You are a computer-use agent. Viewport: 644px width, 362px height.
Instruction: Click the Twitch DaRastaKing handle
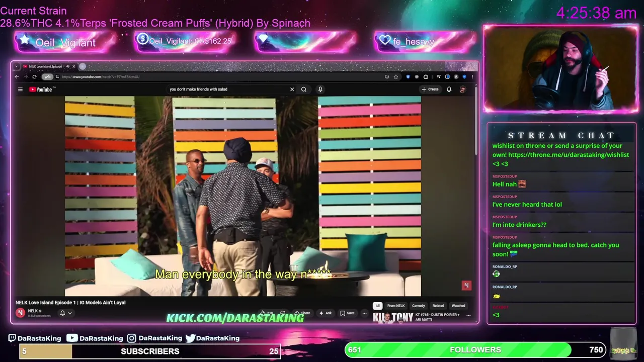(x=35, y=338)
